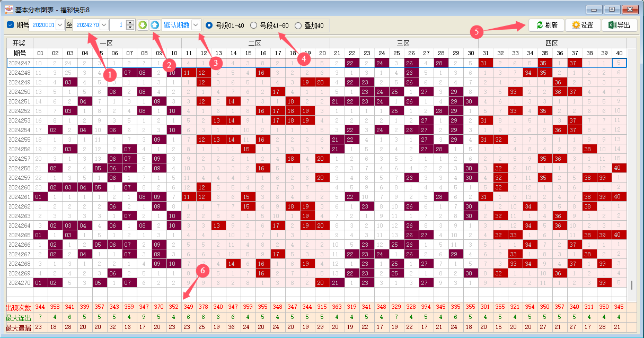Open the end issue 2024270 dropdown

(x=104, y=25)
